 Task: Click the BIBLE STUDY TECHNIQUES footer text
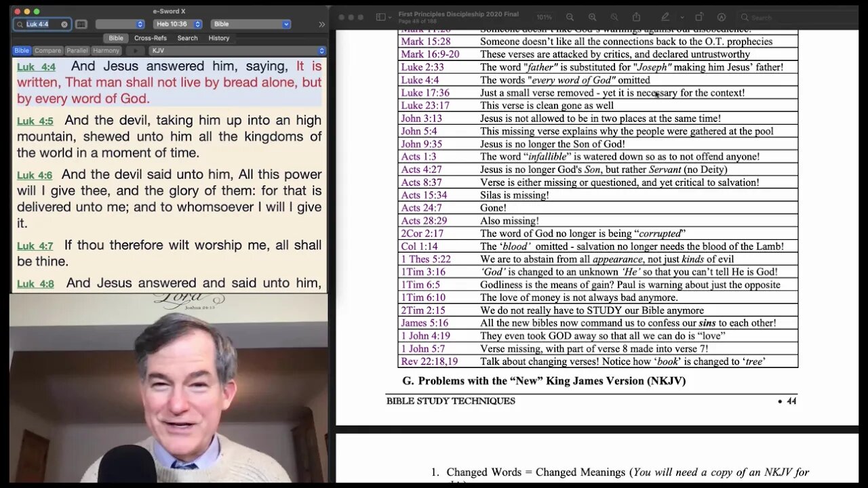click(x=451, y=401)
